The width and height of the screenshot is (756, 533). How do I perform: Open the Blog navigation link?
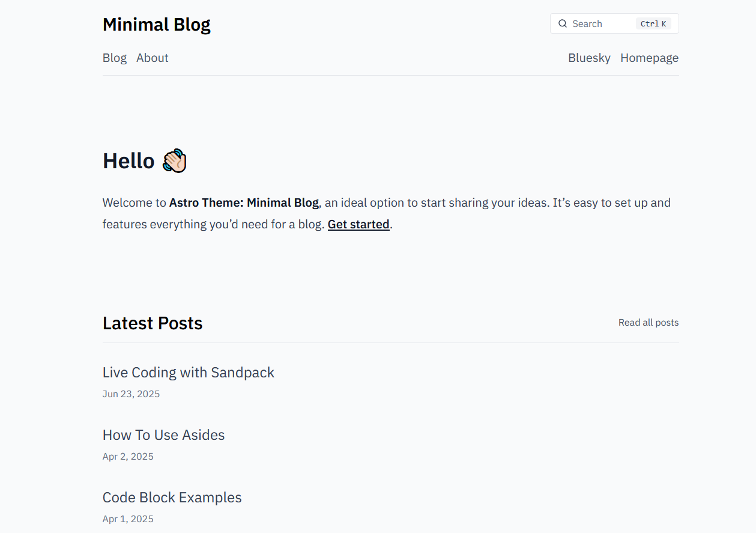(x=114, y=58)
